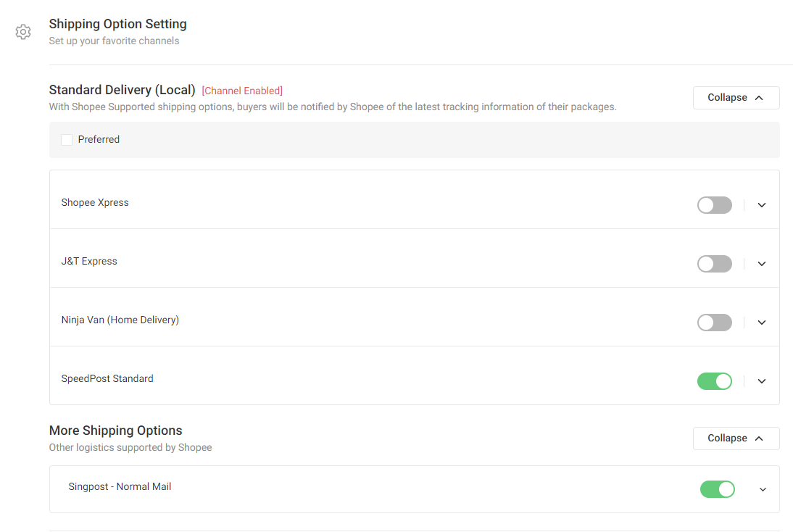Screen dimensions: 793x532
Task: Expand Ninja Van row chevron
Action: coord(762,323)
